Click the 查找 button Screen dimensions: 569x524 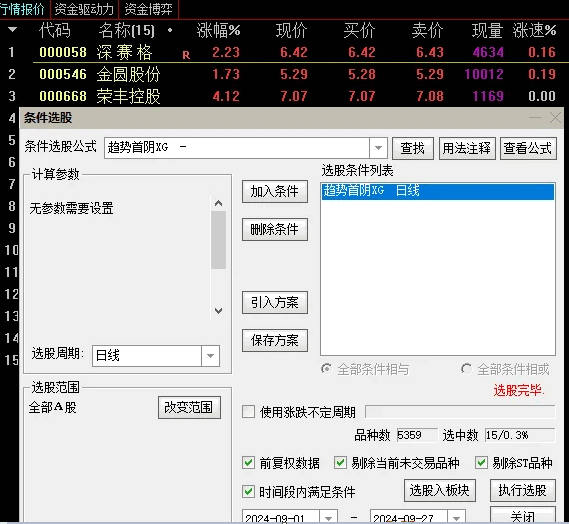click(413, 148)
